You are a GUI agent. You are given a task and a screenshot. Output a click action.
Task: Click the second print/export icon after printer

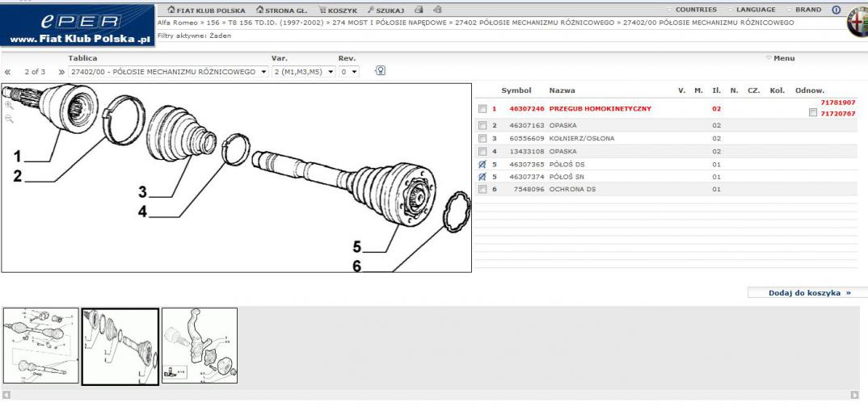click(437, 10)
